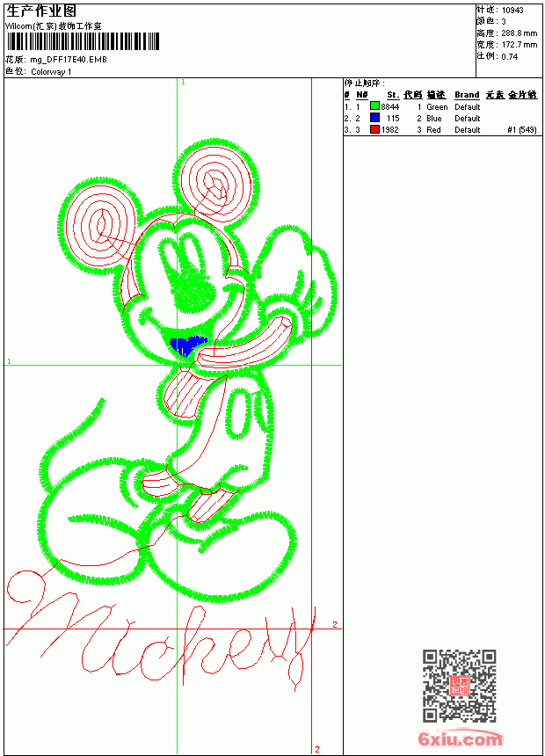Click the 'Green' color description
545x756 pixels.
(437, 107)
